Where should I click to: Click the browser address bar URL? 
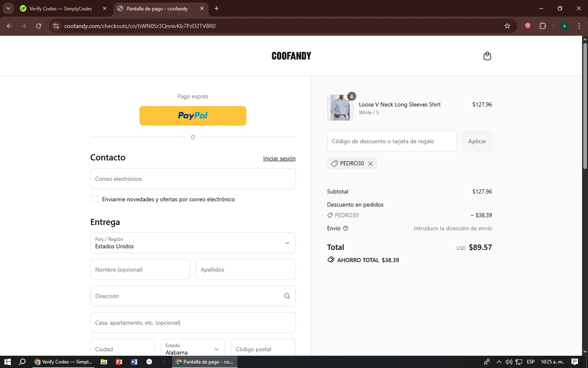coord(140,26)
